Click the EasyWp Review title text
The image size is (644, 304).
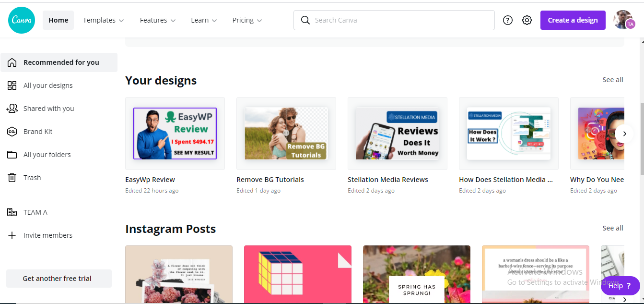[x=150, y=180]
